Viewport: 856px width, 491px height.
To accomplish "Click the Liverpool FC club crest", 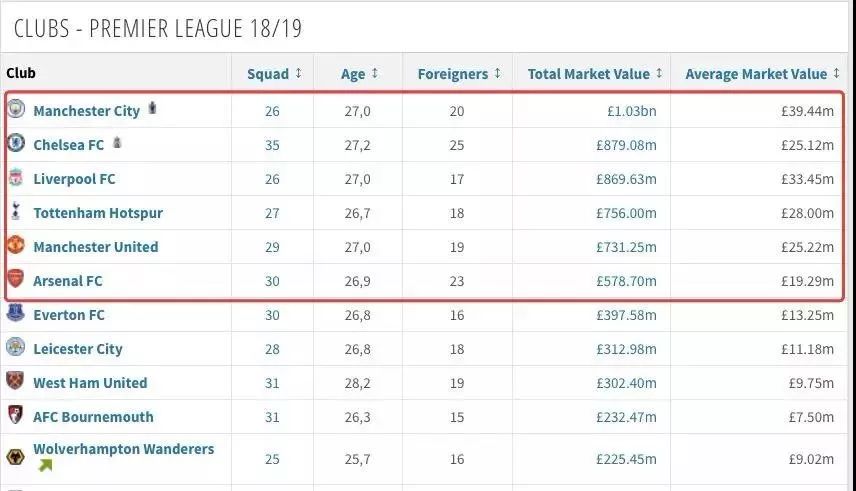I will [15, 178].
